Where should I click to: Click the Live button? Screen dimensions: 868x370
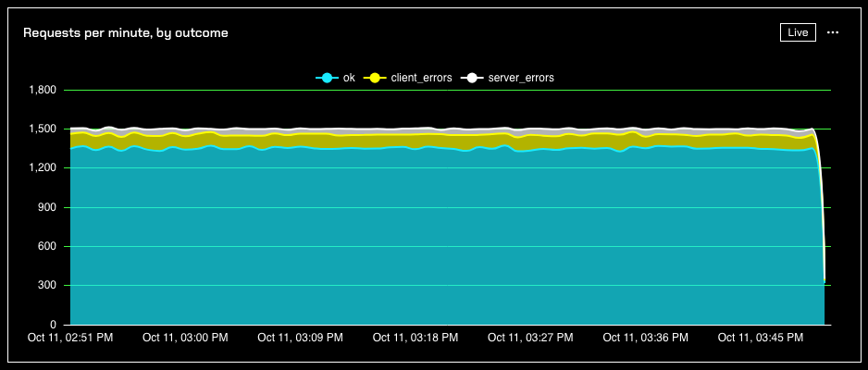(798, 32)
